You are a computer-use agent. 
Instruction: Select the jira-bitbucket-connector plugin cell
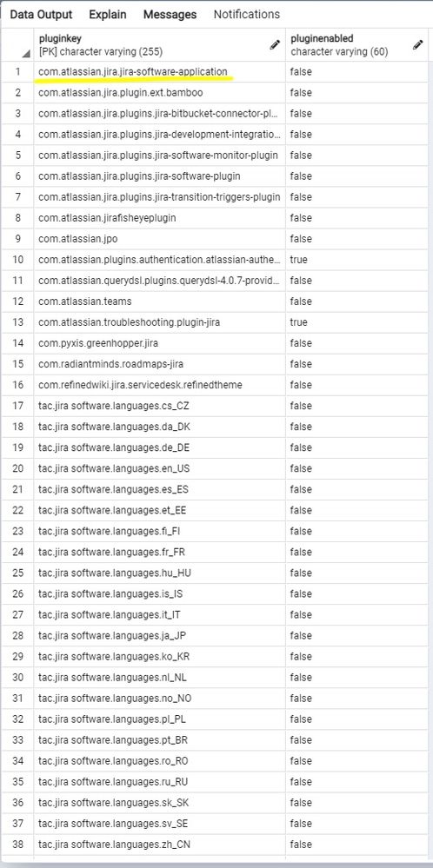[159, 114]
